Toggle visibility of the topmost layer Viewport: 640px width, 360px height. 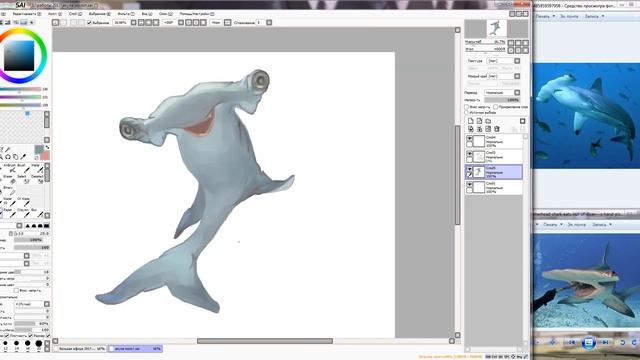point(469,138)
